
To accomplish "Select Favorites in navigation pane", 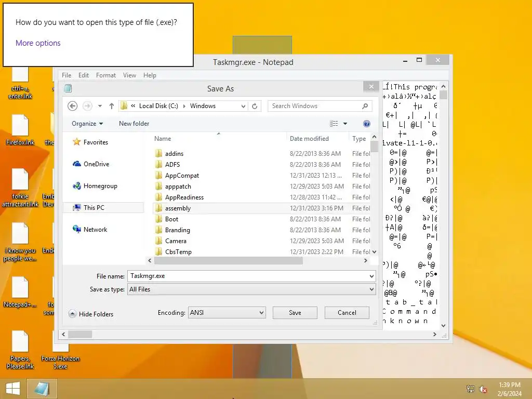I will (90, 142).
